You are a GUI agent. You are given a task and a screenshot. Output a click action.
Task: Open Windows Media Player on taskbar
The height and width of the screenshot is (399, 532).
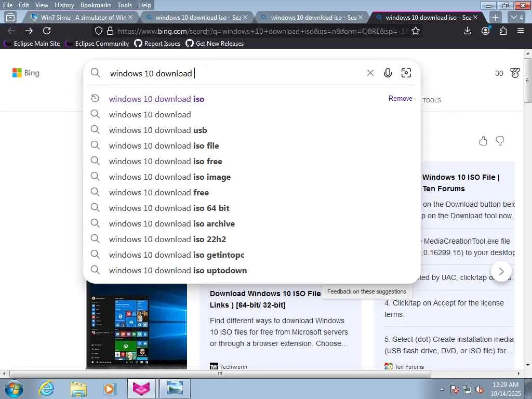(110, 389)
